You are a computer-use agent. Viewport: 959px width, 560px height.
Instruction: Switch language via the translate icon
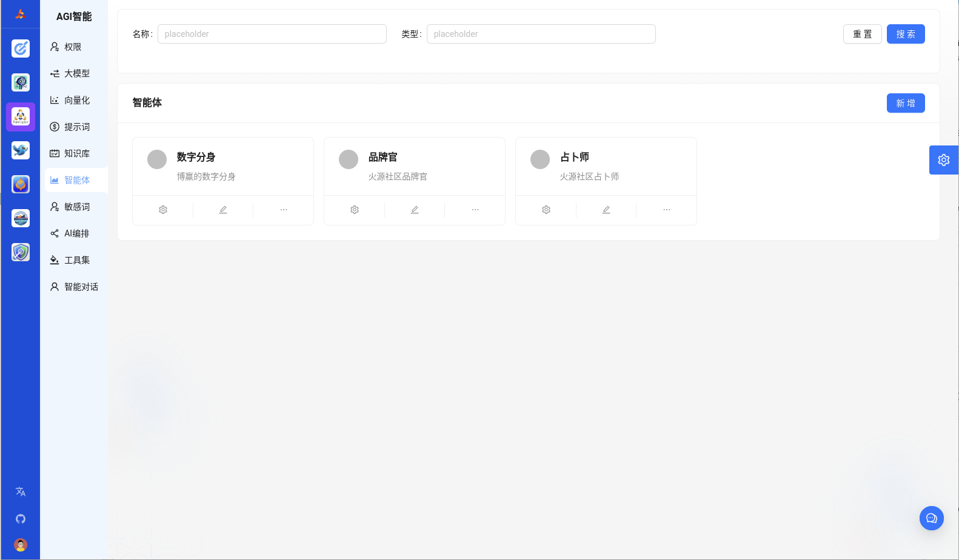coord(21,492)
